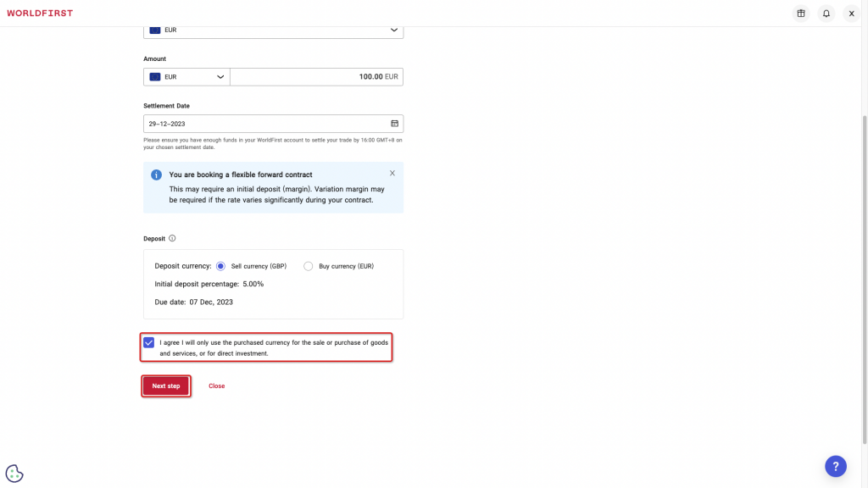The height and width of the screenshot is (488, 868).
Task: Select Buy currency (EUR) radio button
Action: pyautogui.click(x=309, y=266)
